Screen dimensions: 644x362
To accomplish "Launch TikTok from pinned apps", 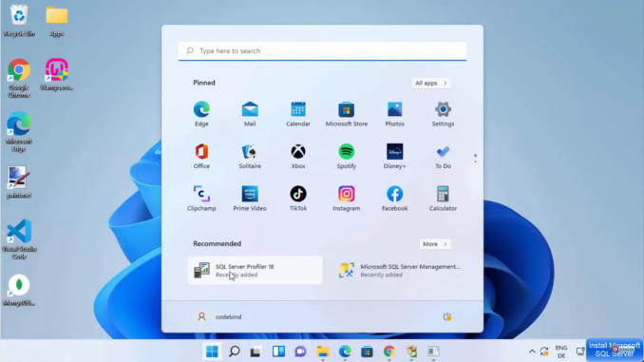I will [x=298, y=199].
